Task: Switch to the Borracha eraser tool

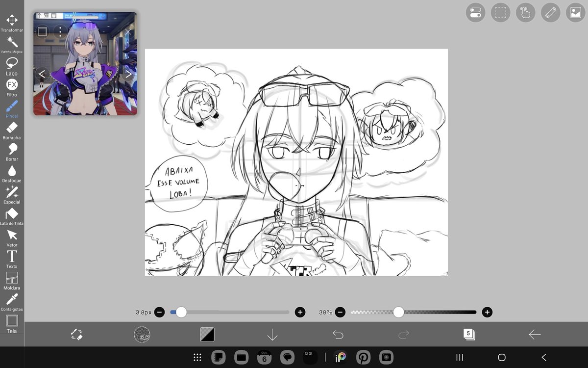Action: click(x=12, y=131)
